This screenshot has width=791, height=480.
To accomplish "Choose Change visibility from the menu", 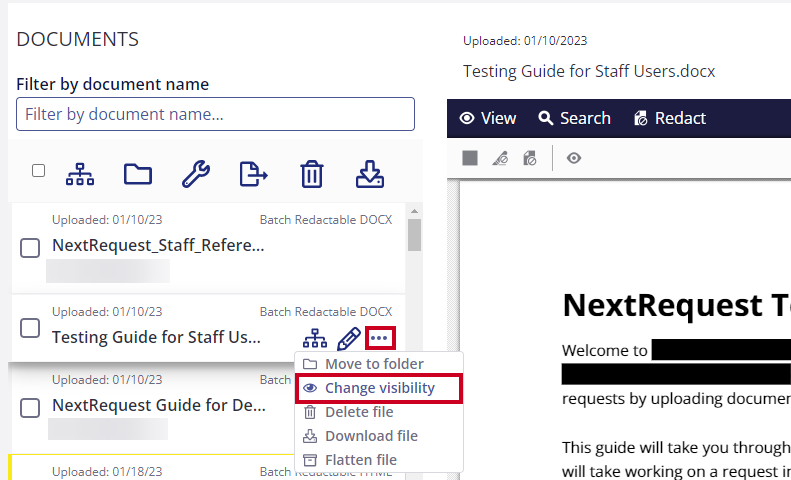I will point(379,388).
